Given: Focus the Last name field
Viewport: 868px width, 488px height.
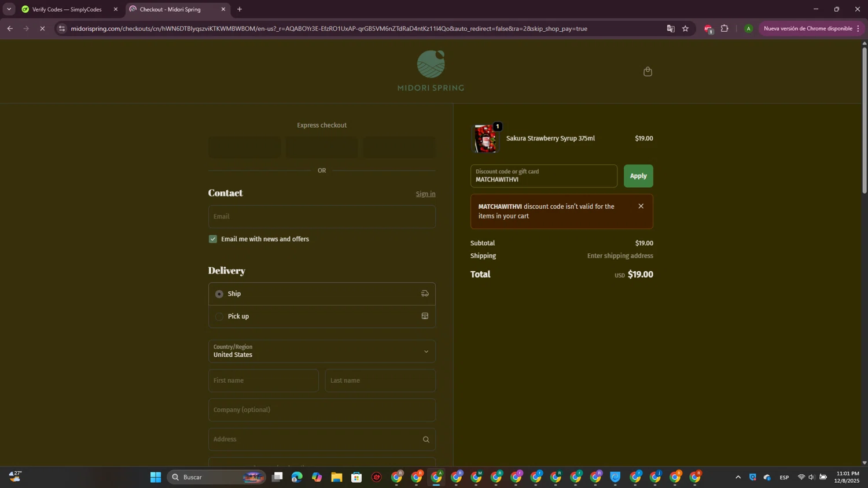Looking at the screenshot, I should pyautogui.click(x=380, y=380).
